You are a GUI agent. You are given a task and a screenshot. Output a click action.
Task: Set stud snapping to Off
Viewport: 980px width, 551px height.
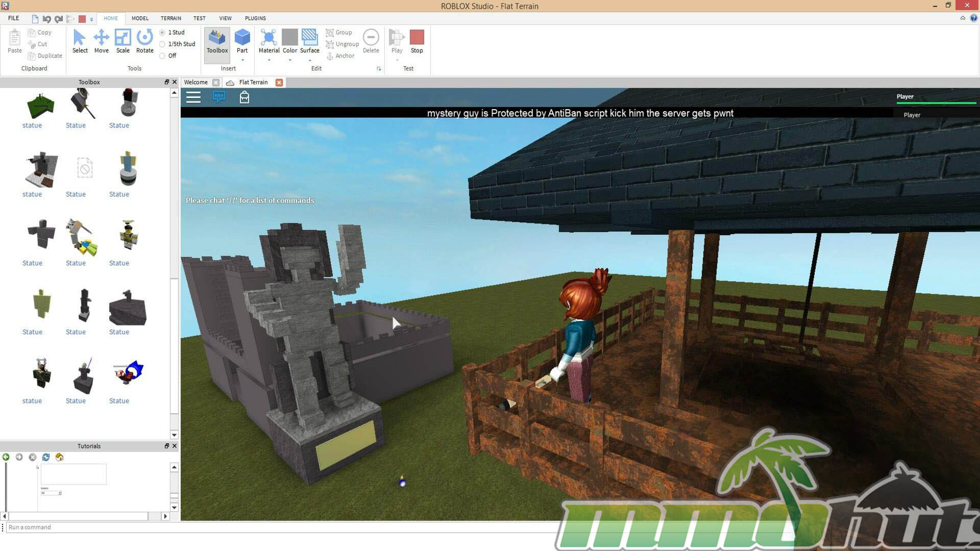click(162, 56)
